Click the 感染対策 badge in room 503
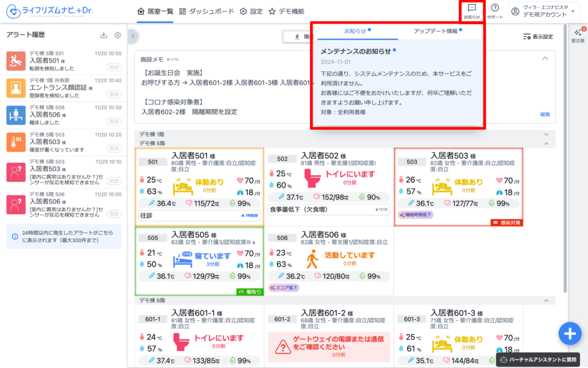Viewport: 588px width, 368px height. coord(506,223)
